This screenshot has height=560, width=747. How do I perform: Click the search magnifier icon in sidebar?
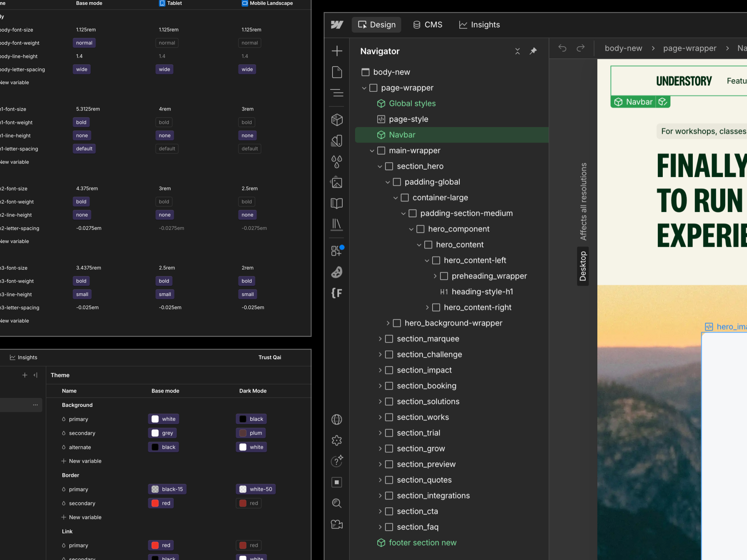337,503
